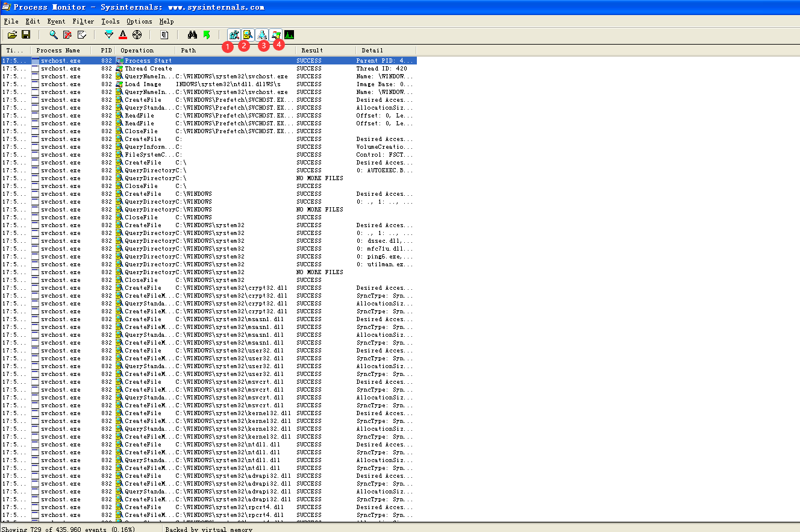Viewport: 800px width, 532px height.
Task: Click the Operation column header
Action: click(x=145, y=51)
